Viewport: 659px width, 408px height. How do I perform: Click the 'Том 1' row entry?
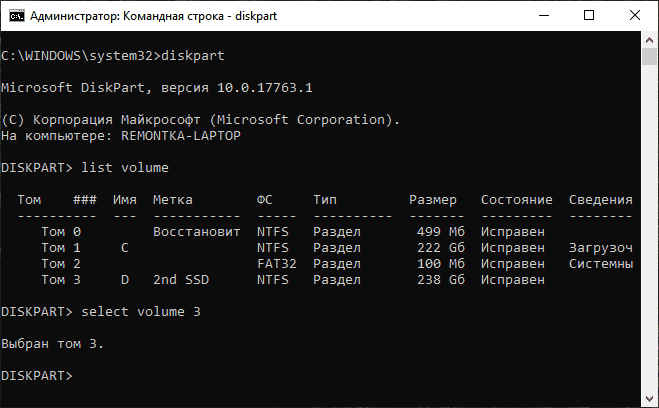tap(61, 248)
